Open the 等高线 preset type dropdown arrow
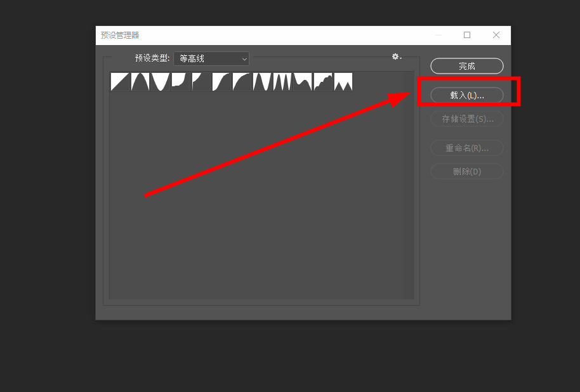The image size is (580, 392). tap(243, 58)
